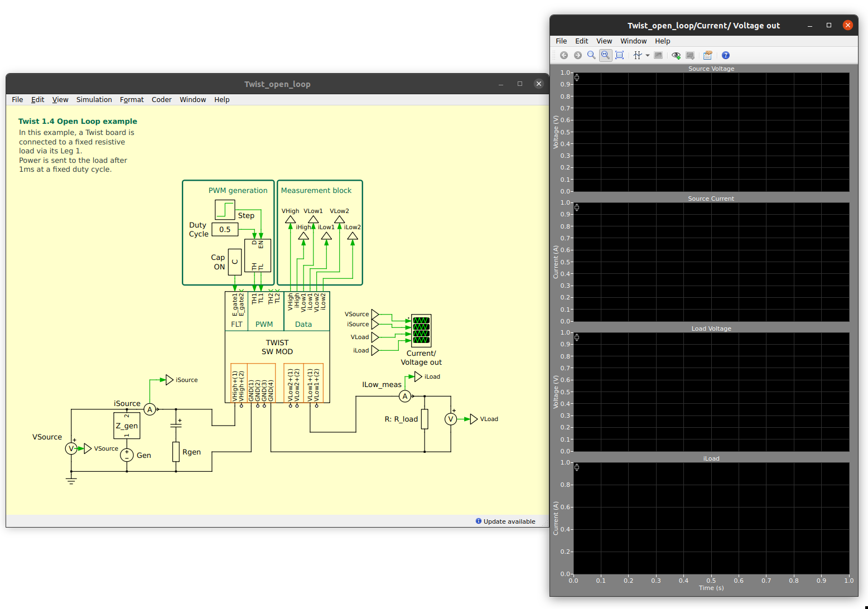Click the ground symbol below VSource
The width and height of the screenshot is (868, 609).
pos(71,481)
